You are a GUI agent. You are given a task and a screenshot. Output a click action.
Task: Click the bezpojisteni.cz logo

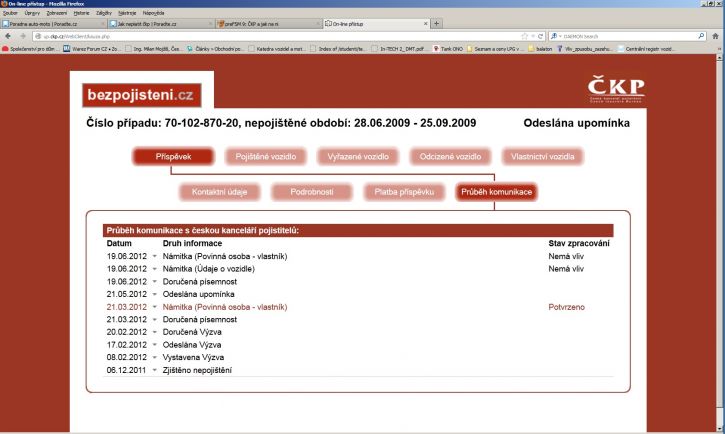pyautogui.click(x=141, y=95)
